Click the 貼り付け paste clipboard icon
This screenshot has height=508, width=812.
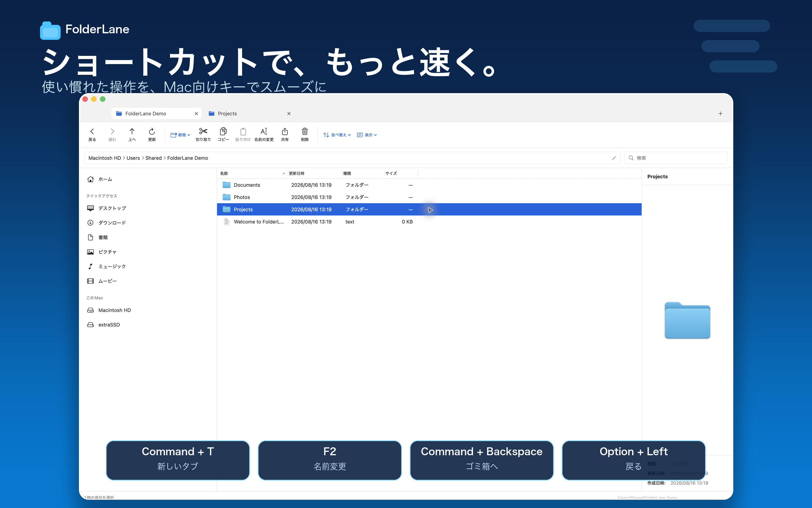point(243,134)
